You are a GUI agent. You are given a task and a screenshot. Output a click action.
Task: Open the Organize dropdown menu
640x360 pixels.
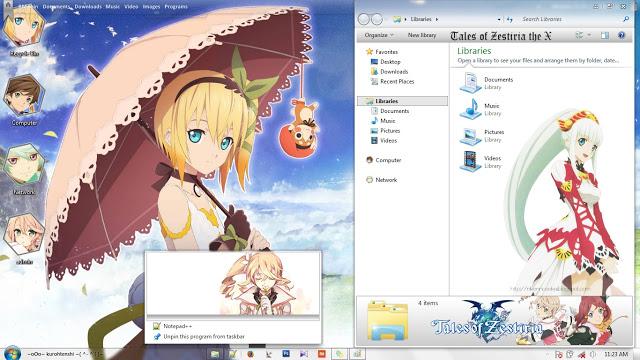pos(379,35)
